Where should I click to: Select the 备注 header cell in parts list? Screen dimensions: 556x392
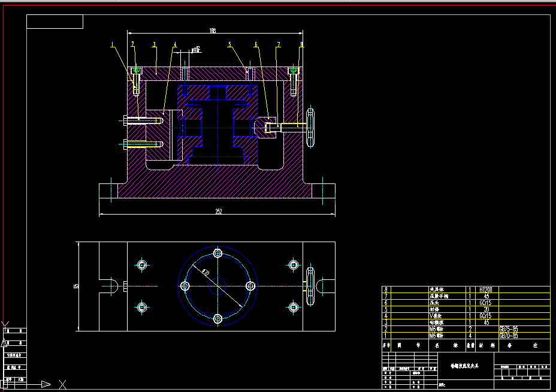(x=524, y=345)
